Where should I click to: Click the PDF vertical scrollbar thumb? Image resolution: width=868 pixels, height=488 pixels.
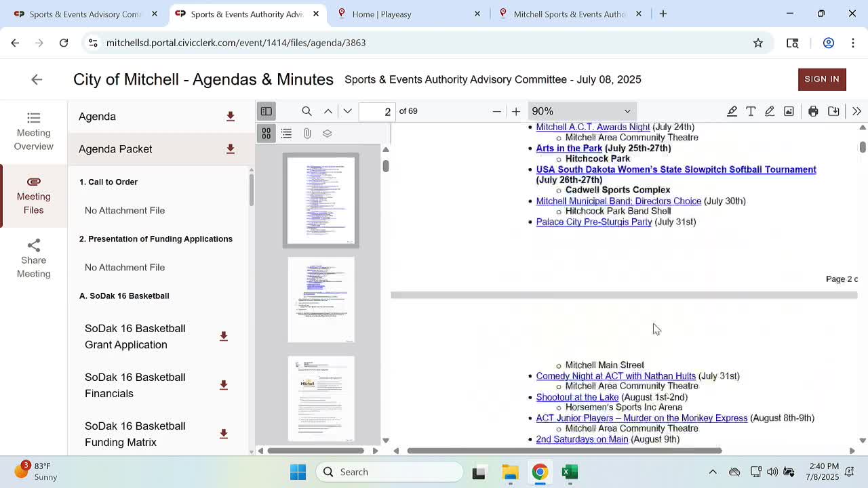coord(863,147)
